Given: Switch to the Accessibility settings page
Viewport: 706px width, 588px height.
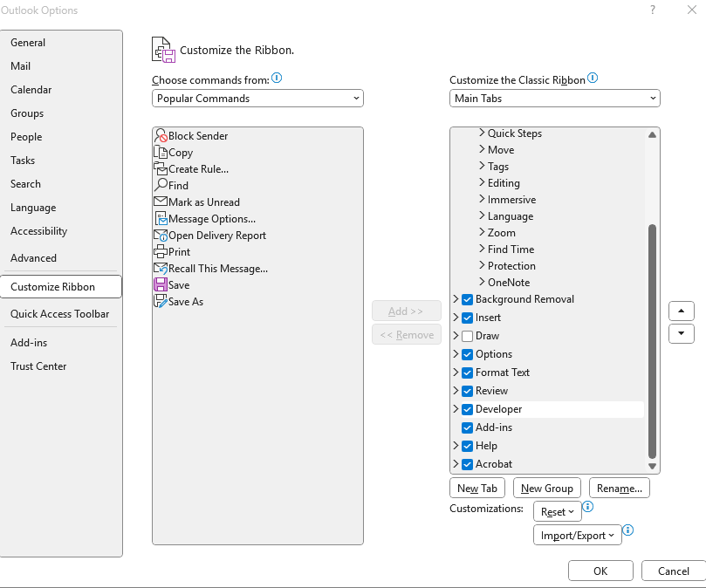Looking at the screenshot, I should click(38, 230).
